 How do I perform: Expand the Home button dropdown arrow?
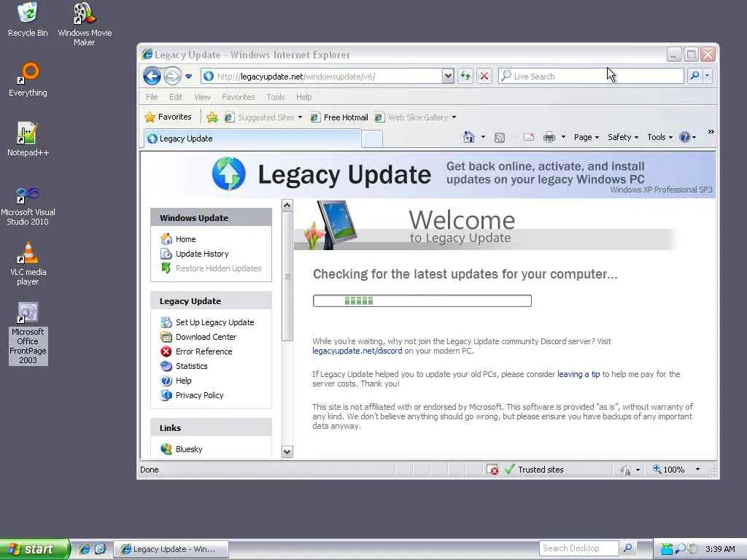(x=483, y=138)
